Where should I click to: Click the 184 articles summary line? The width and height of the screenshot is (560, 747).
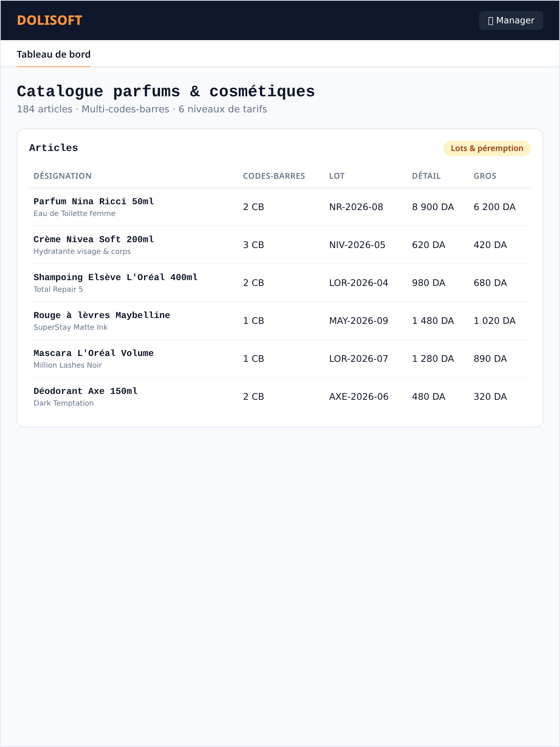tap(142, 109)
